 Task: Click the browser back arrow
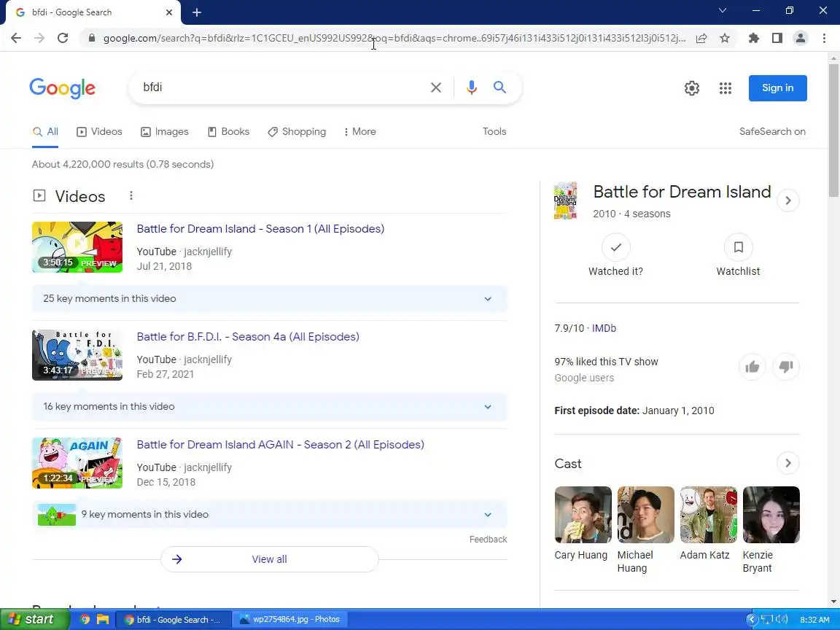point(16,38)
